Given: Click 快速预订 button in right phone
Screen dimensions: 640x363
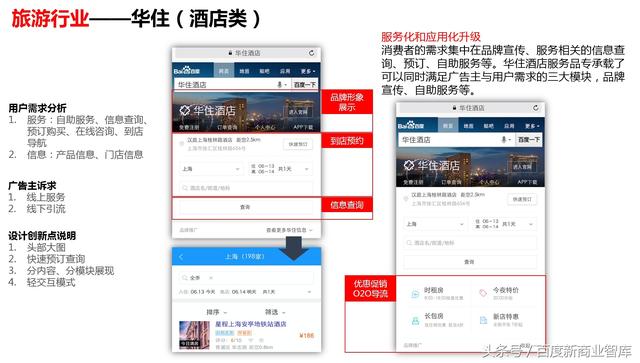Looking at the screenshot, I should tap(522, 199).
